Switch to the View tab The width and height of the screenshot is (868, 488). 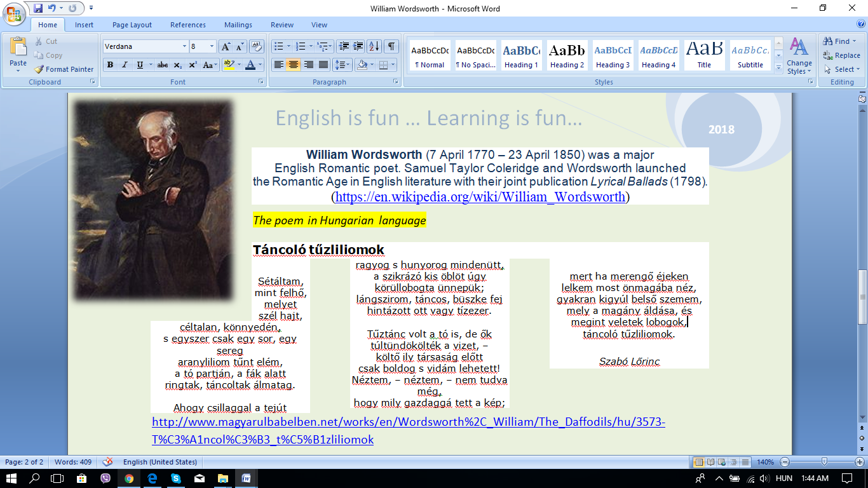pyautogui.click(x=320, y=25)
